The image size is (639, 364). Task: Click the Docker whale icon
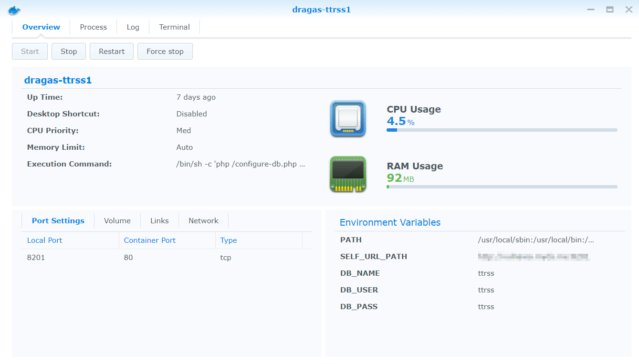tap(14, 9)
